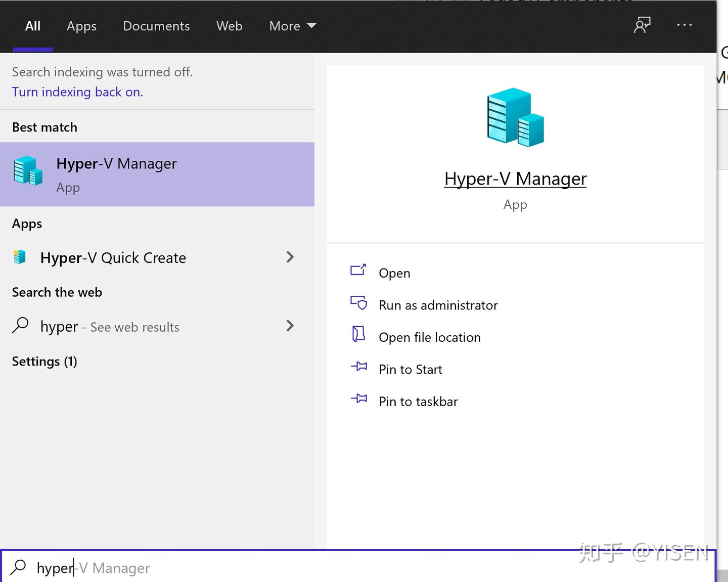The width and height of the screenshot is (728, 582).
Task: Click the large Hyper-V Manager server icon
Action: pos(515,117)
